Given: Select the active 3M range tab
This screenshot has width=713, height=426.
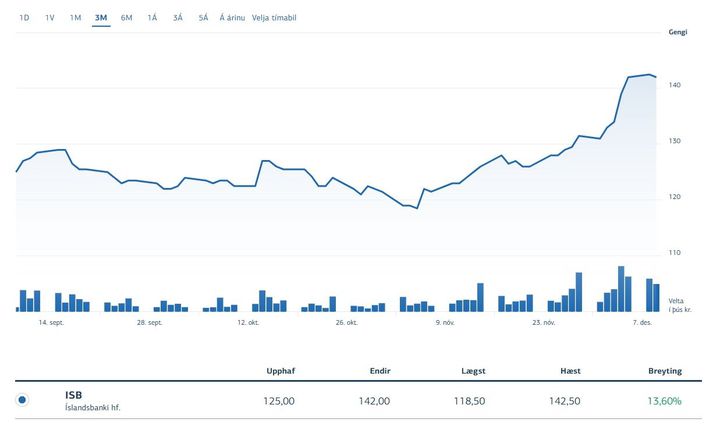Looking at the screenshot, I should point(101,18).
